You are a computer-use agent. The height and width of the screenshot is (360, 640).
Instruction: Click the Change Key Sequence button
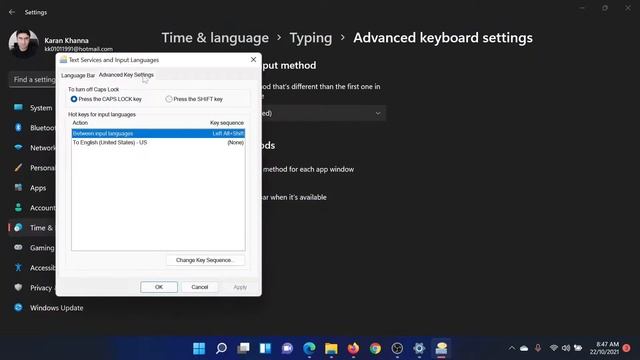[x=206, y=260]
